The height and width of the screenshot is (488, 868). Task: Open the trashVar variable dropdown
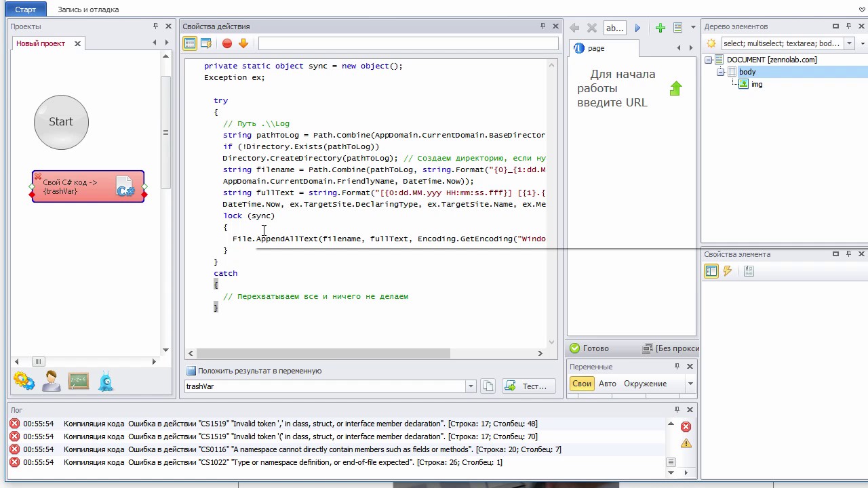pyautogui.click(x=470, y=386)
